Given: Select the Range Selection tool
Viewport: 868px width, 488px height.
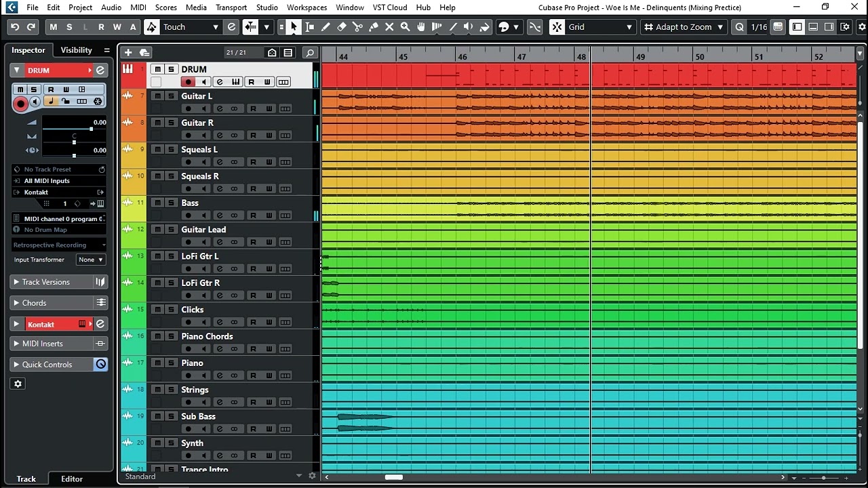Looking at the screenshot, I should [310, 27].
